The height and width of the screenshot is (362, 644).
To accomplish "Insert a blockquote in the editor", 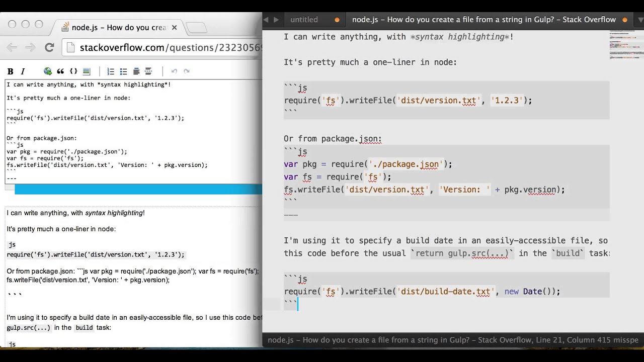I will [60, 71].
